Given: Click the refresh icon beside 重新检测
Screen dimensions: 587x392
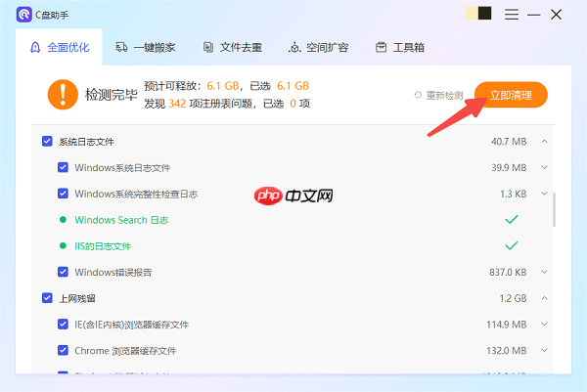Looking at the screenshot, I should click(418, 95).
